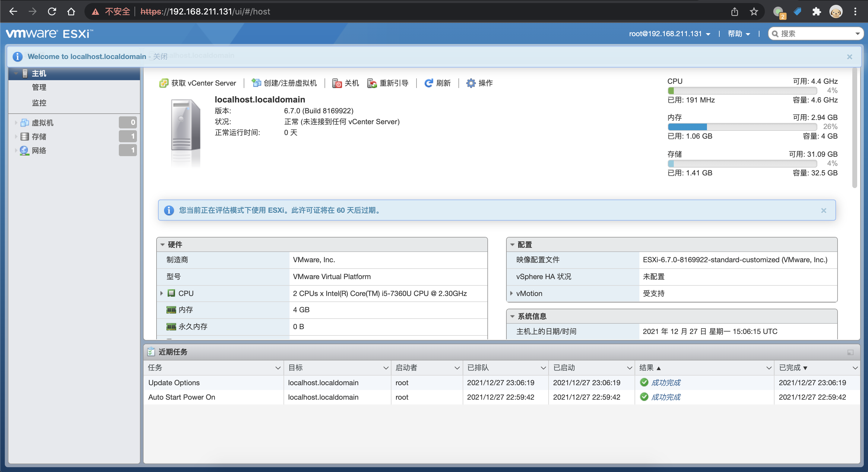Expand the 存储 tree node
The image size is (868, 472).
click(x=16, y=137)
